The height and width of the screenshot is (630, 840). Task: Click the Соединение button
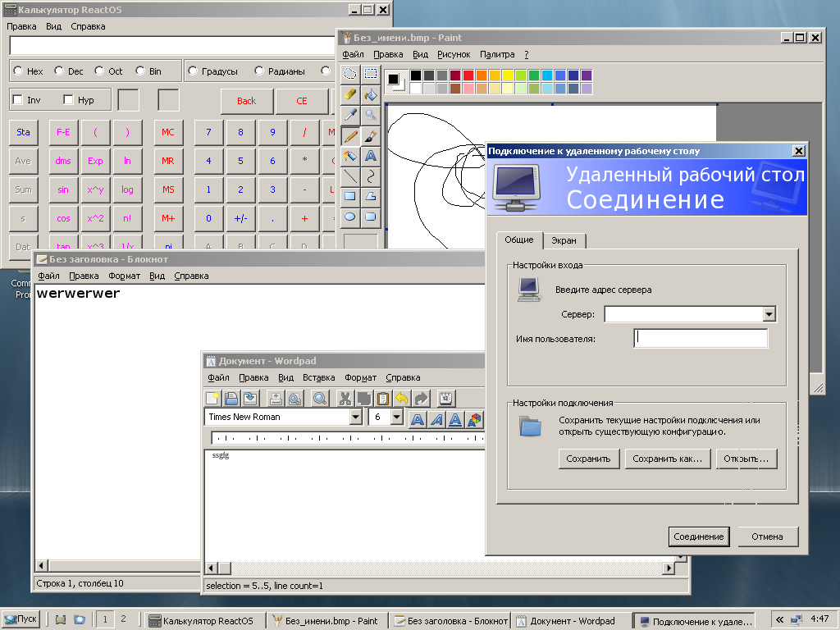pos(699,536)
